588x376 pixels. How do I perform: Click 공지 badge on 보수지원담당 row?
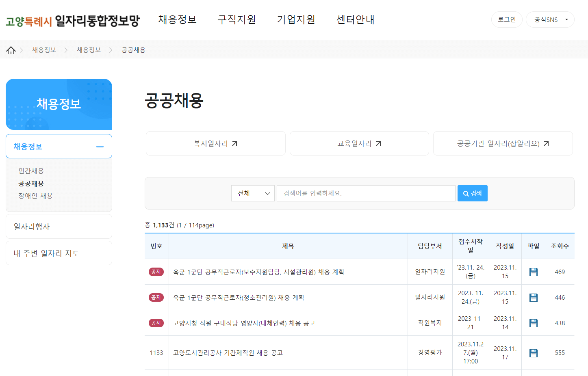pyautogui.click(x=156, y=272)
